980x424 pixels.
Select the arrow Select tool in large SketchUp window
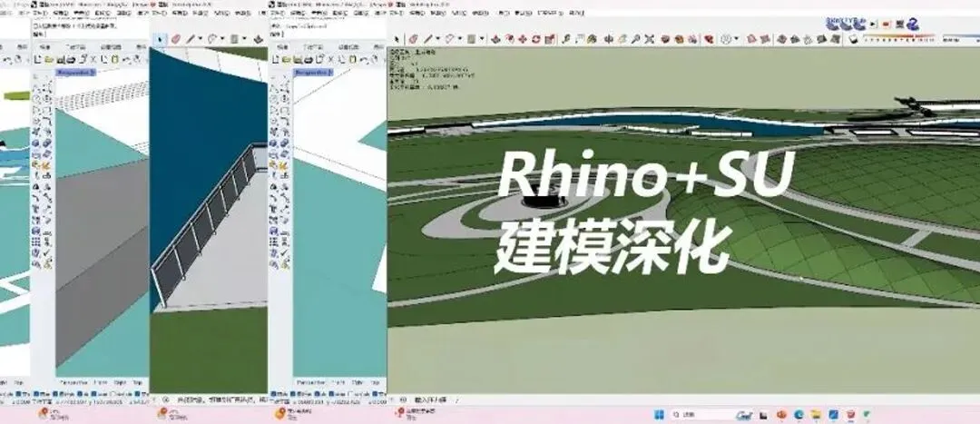click(x=398, y=39)
